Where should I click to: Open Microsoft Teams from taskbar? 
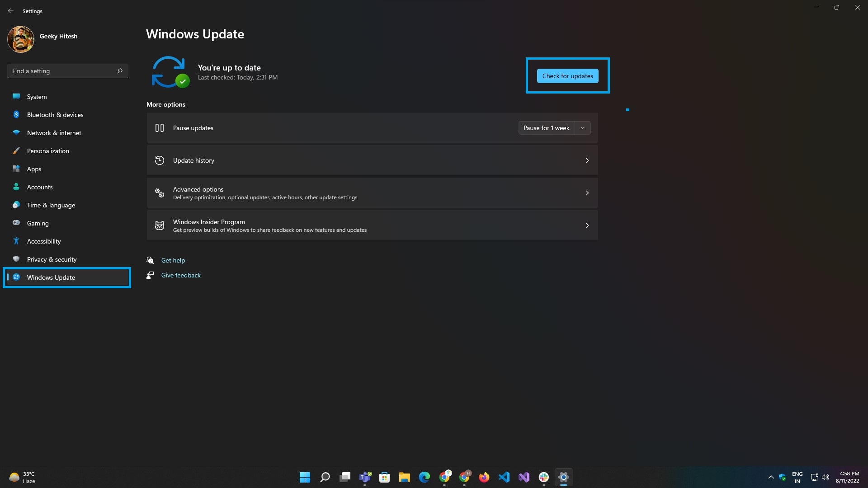click(365, 477)
